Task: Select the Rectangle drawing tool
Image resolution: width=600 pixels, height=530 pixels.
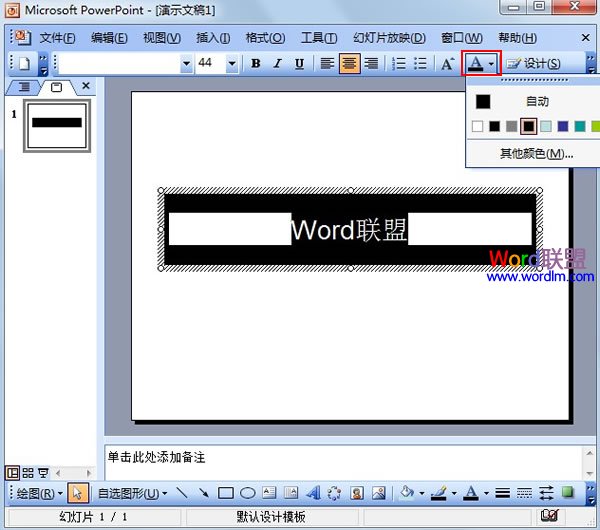Action: [226, 493]
